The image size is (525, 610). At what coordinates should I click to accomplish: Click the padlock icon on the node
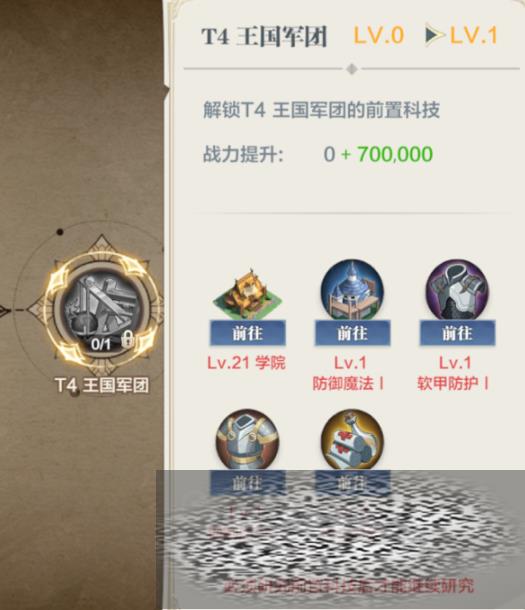(128, 340)
